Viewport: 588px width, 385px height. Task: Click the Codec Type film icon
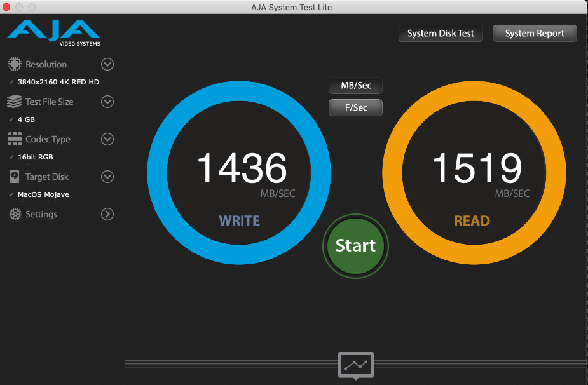click(15, 139)
